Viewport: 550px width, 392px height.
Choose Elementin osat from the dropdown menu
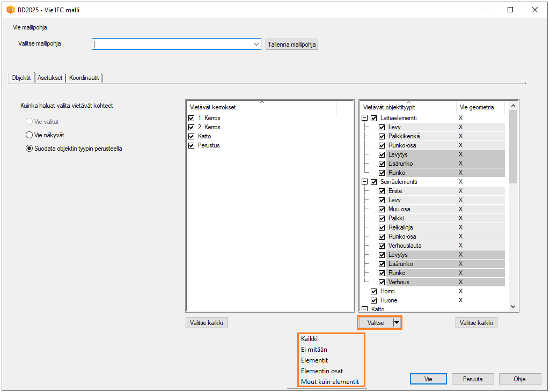(x=322, y=371)
